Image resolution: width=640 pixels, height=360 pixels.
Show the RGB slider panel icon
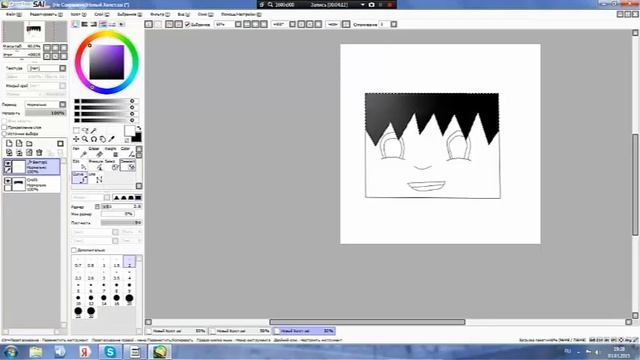coord(84,24)
